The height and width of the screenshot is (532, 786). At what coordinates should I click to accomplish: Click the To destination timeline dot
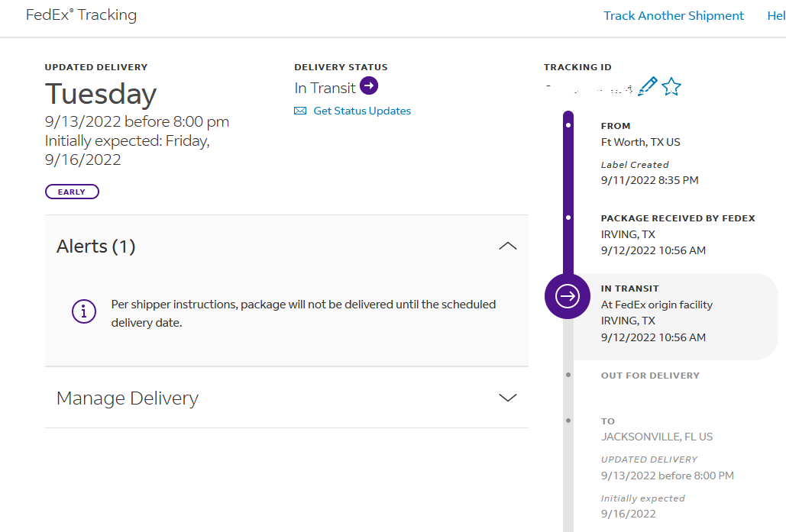coord(568,421)
